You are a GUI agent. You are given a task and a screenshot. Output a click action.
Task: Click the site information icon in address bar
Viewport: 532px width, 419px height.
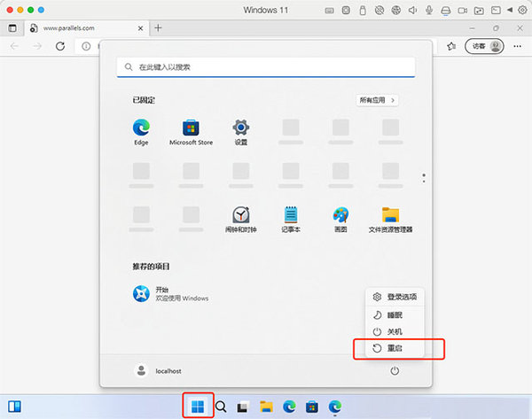tap(86, 46)
